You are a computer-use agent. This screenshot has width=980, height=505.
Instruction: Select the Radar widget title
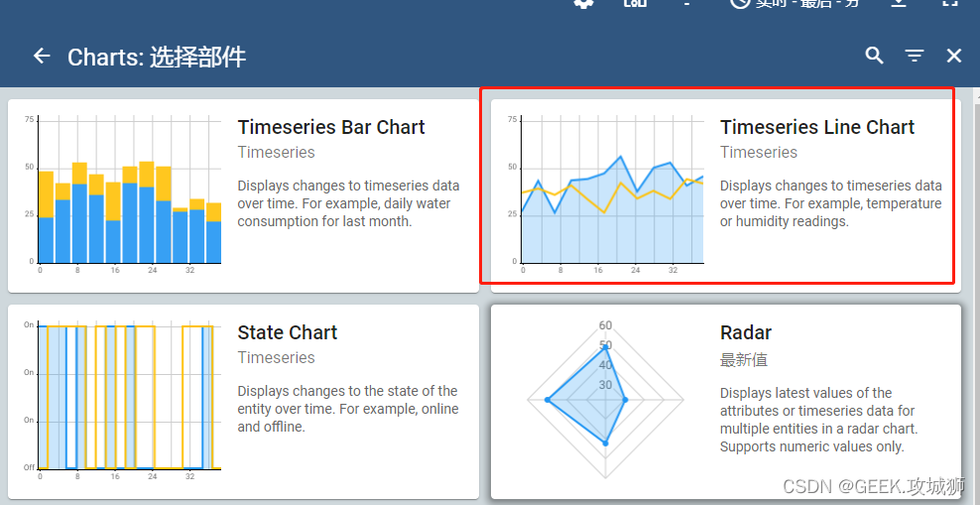[x=746, y=332]
